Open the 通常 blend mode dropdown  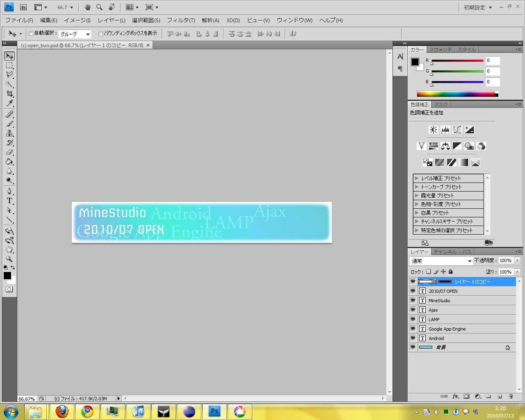tap(441, 261)
